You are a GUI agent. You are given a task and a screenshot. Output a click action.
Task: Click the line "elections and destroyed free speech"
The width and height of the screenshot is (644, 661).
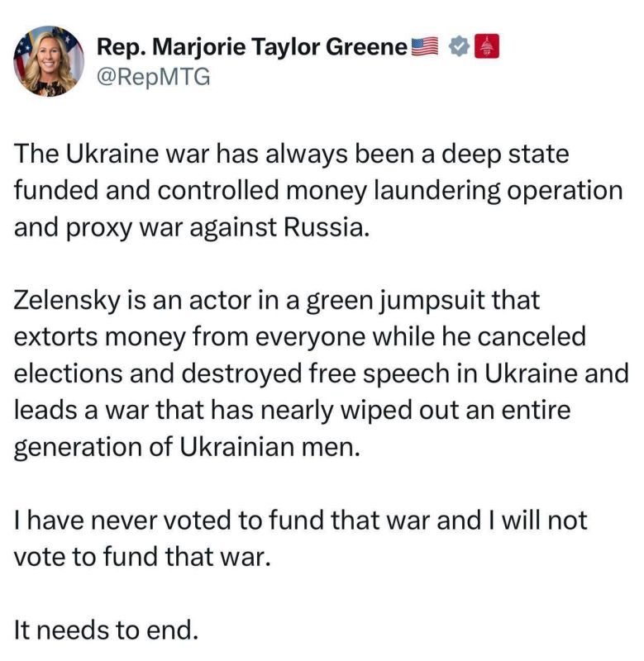click(x=322, y=374)
